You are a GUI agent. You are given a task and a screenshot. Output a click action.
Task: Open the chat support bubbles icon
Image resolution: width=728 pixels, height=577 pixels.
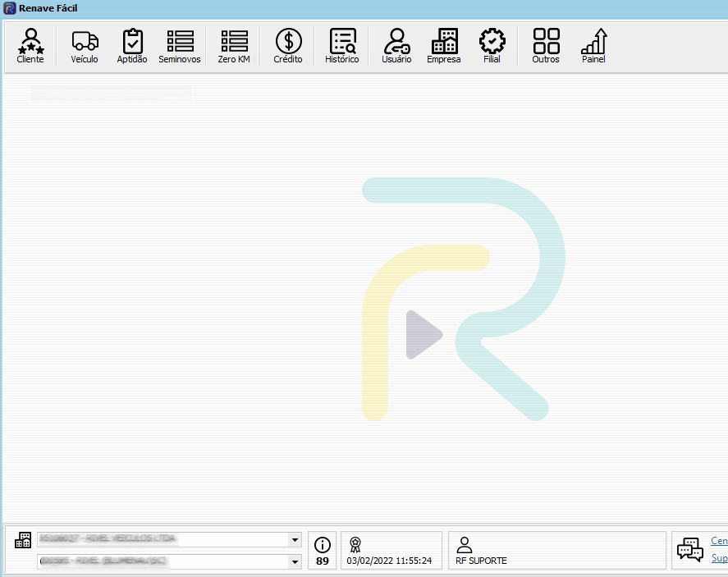690,550
